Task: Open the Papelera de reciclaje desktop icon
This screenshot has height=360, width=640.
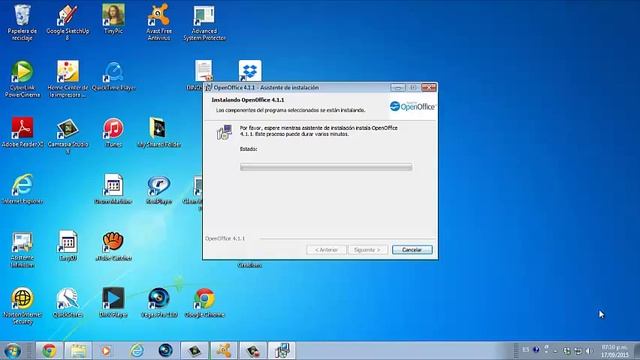Action: pyautogui.click(x=22, y=22)
